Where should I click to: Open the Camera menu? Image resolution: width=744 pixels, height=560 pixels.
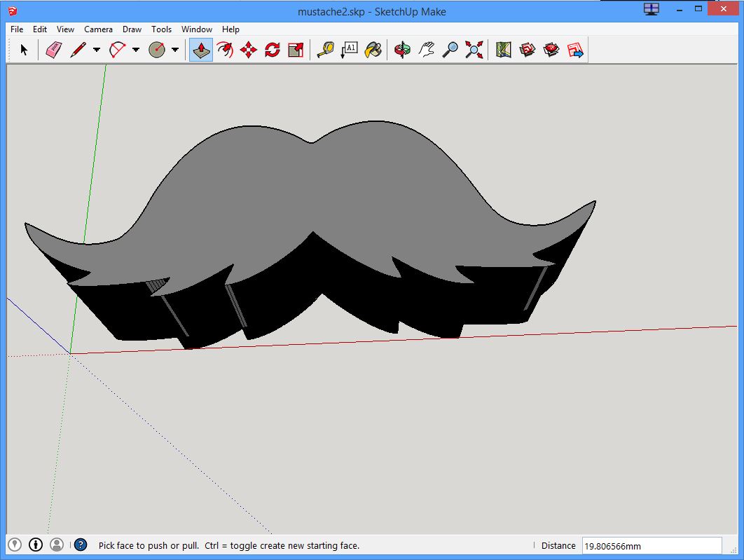[x=98, y=29]
